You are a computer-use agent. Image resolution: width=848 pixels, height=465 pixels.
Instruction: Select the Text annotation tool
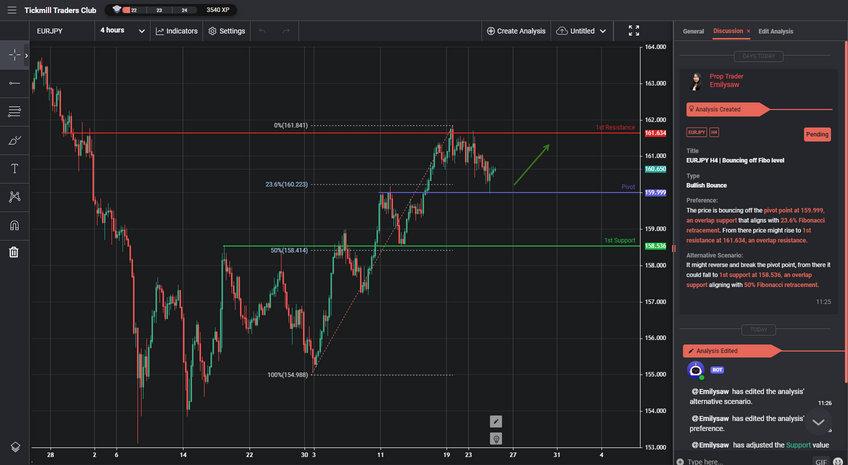point(14,169)
